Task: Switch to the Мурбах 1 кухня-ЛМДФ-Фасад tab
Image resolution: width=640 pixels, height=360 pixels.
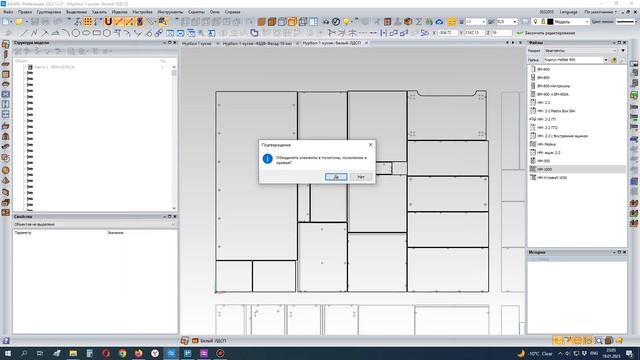Action: 257,43
